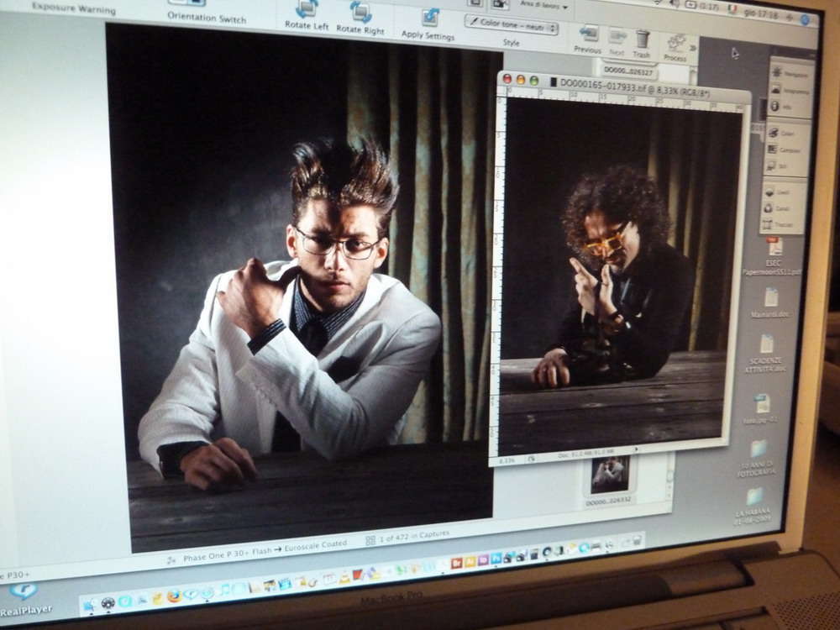Toggle the Exposure Warning option
Viewport: 840px width, 630px height.
pyautogui.click(x=73, y=9)
